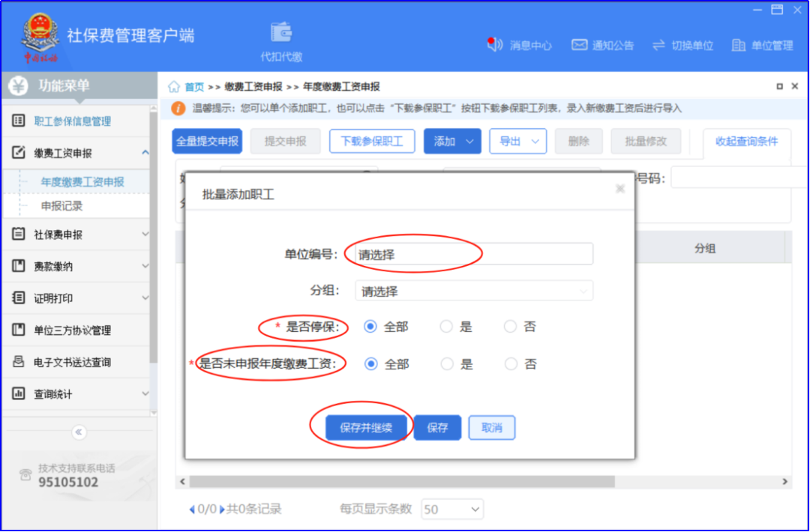The width and height of the screenshot is (810, 532).
Task: Expand the 社保费申报 menu chevron
Action: click(145, 234)
